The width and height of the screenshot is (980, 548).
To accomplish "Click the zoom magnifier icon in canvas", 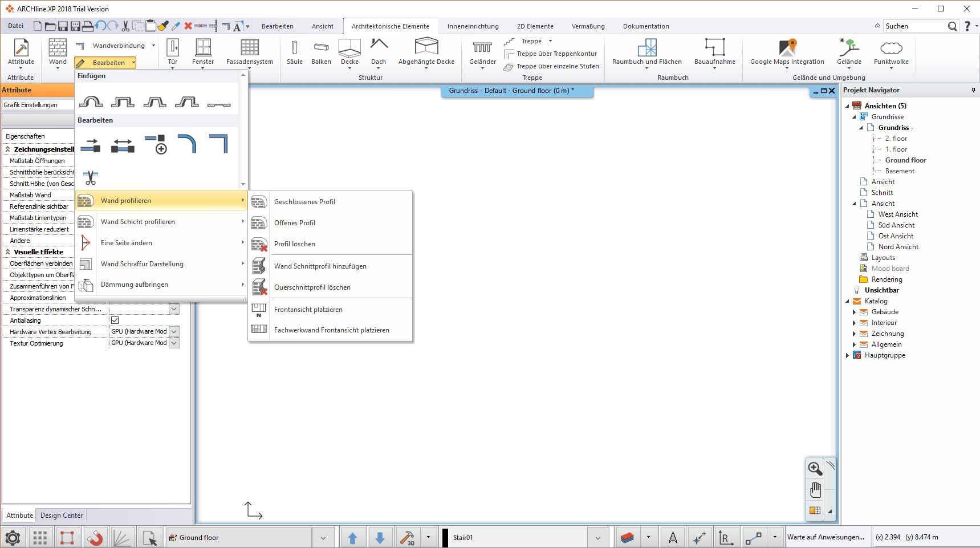I will (x=815, y=468).
